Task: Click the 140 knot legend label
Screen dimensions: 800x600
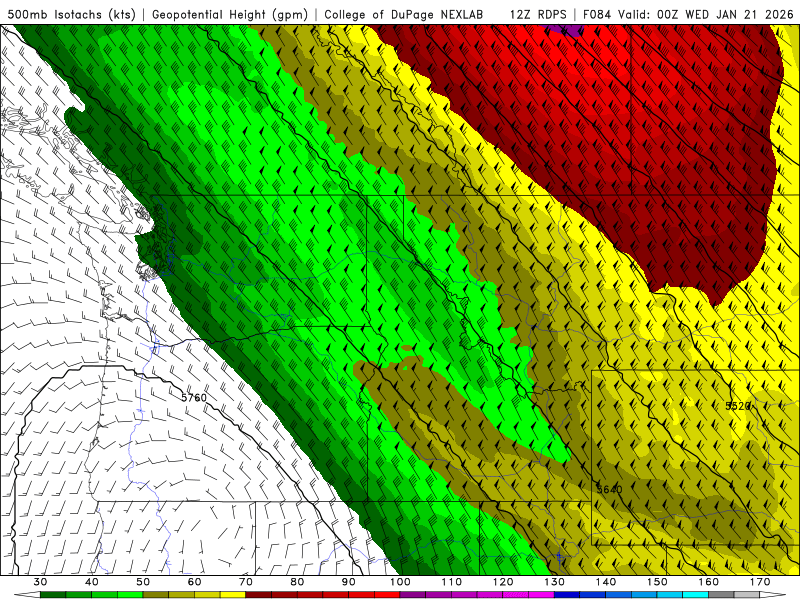Action: pos(606,582)
